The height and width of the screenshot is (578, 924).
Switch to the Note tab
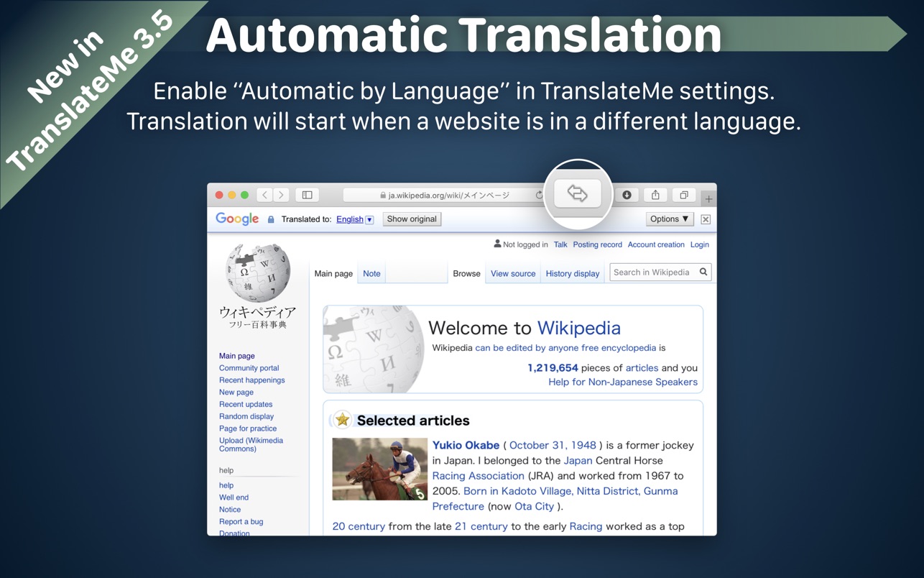371,273
